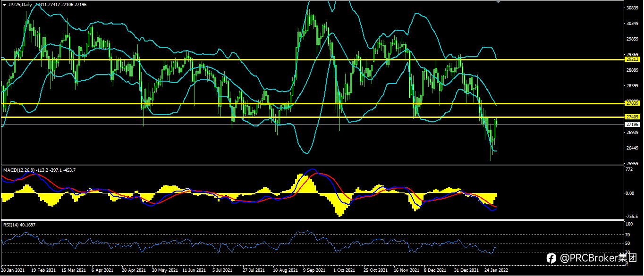Click the 28889 price scale value

(x=632, y=70)
